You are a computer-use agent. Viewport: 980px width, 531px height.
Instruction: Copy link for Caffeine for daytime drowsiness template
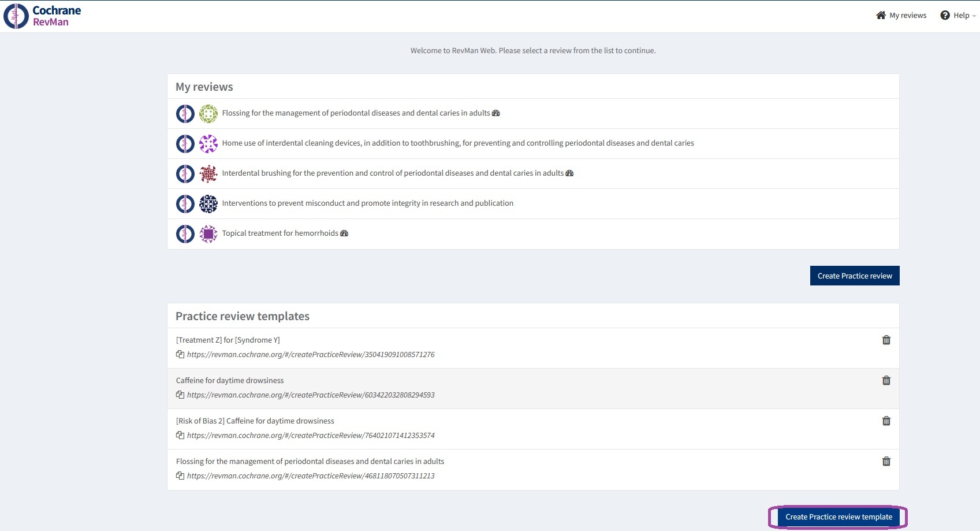180,395
